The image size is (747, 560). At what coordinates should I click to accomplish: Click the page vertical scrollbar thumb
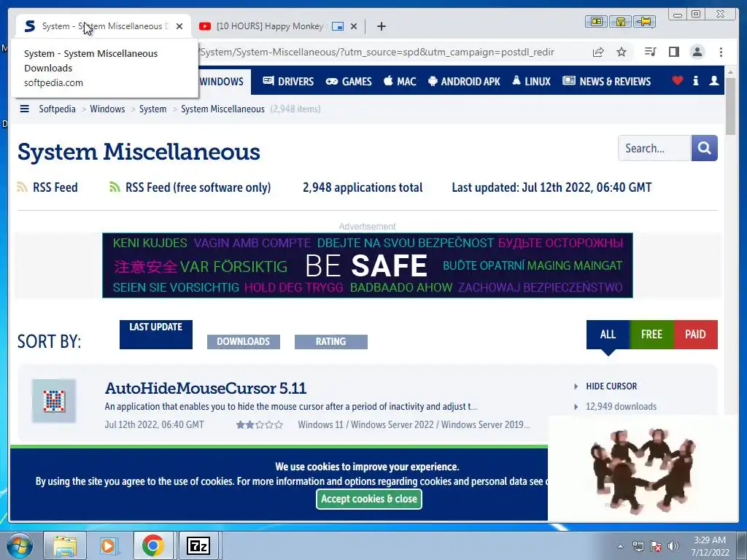tap(730, 108)
